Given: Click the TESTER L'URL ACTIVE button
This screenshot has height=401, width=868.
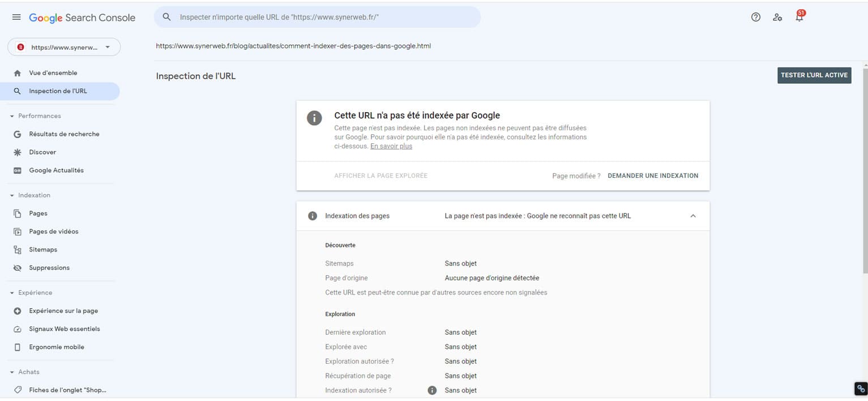Looking at the screenshot, I should (x=814, y=75).
